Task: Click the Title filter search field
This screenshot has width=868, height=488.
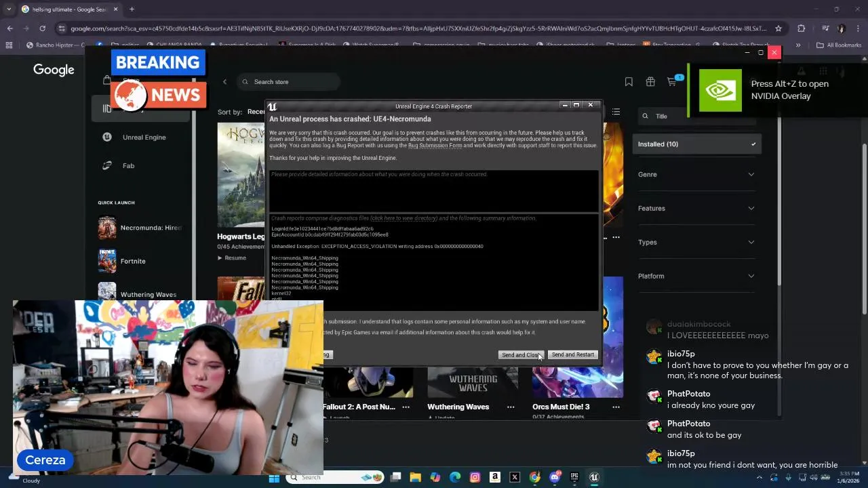Action: click(697, 116)
